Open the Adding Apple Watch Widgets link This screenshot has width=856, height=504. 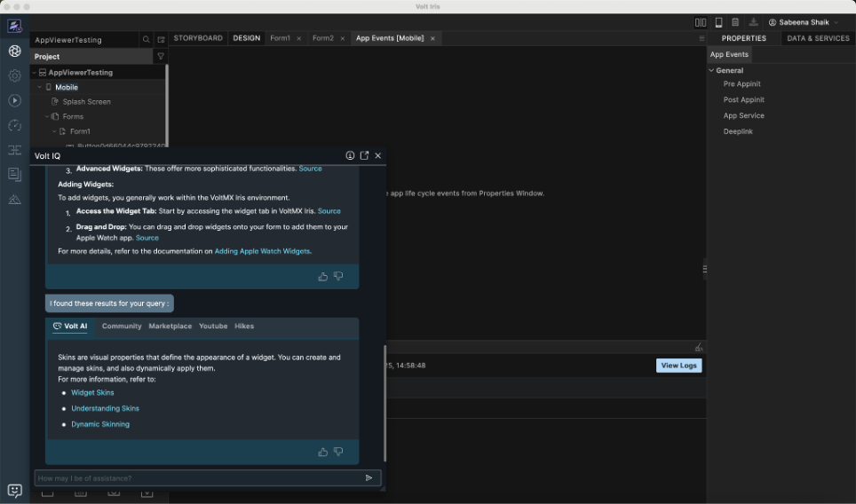click(262, 251)
